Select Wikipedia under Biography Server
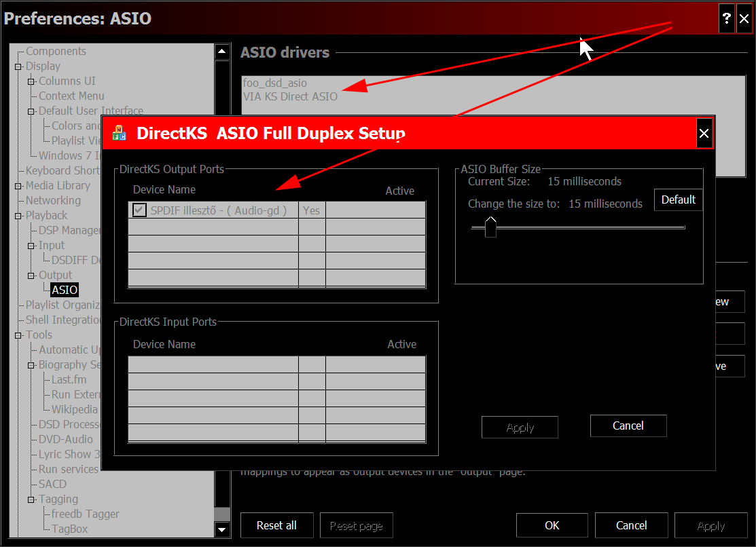Screen dimensions: 756x547 click(75, 410)
